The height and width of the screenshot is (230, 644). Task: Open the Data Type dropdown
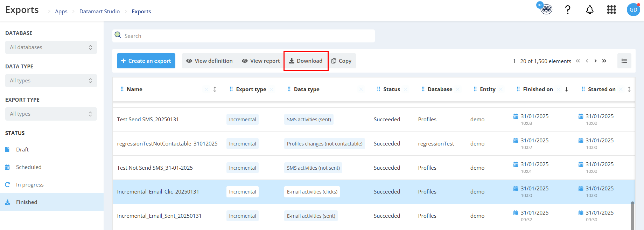click(51, 81)
